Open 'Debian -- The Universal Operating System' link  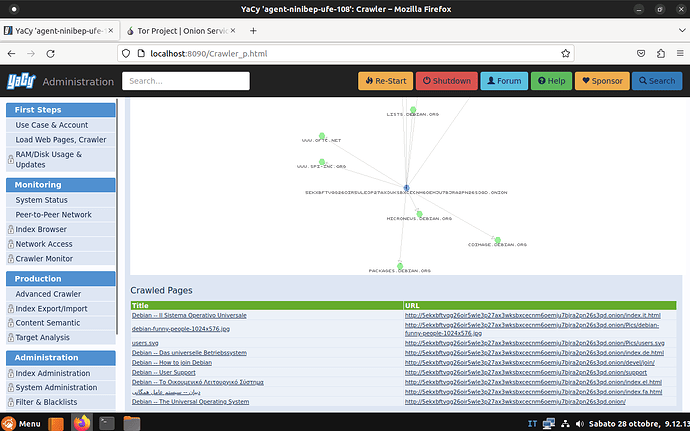pyautogui.click(x=191, y=402)
